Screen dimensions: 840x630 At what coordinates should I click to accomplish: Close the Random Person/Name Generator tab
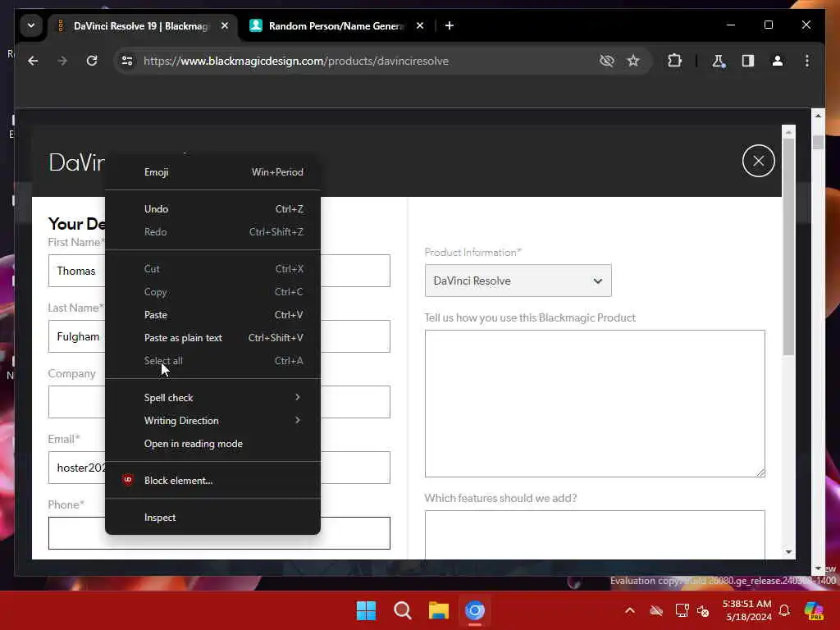click(420, 25)
